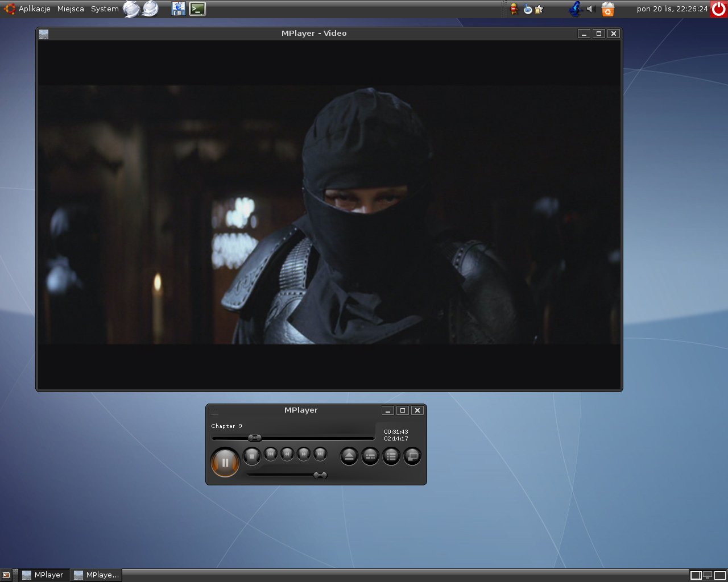Switch to MPlayer taskbar entry
This screenshot has width=728, height=582.
[x=43, y=575]
